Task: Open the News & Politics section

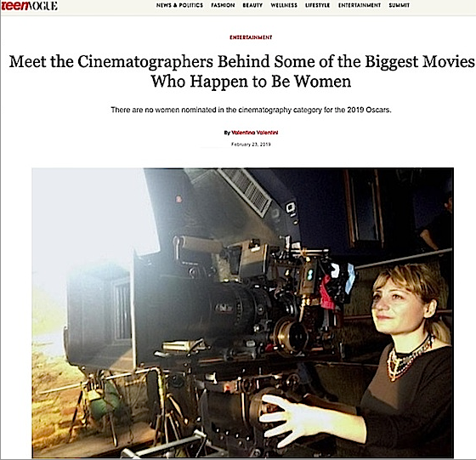Action: coord(179,5)
